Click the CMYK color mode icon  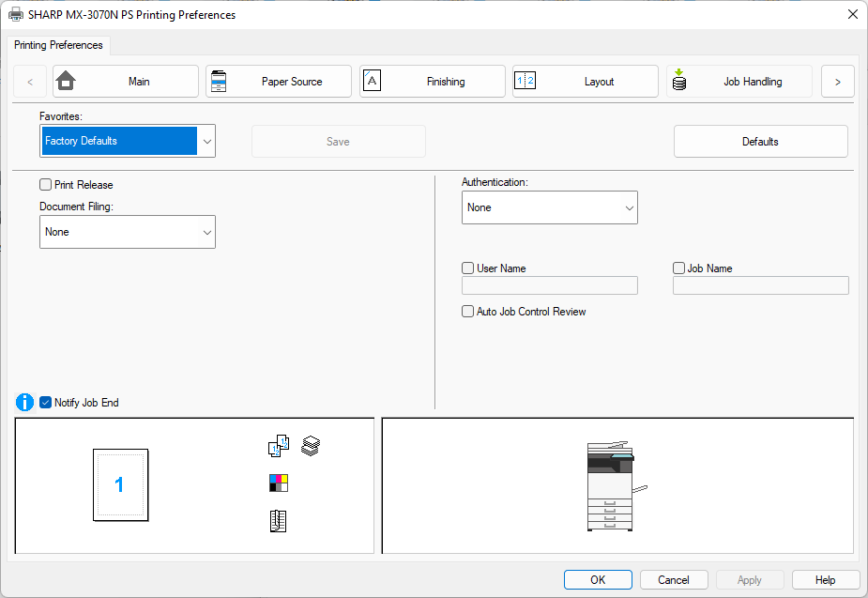click(279, 483)
